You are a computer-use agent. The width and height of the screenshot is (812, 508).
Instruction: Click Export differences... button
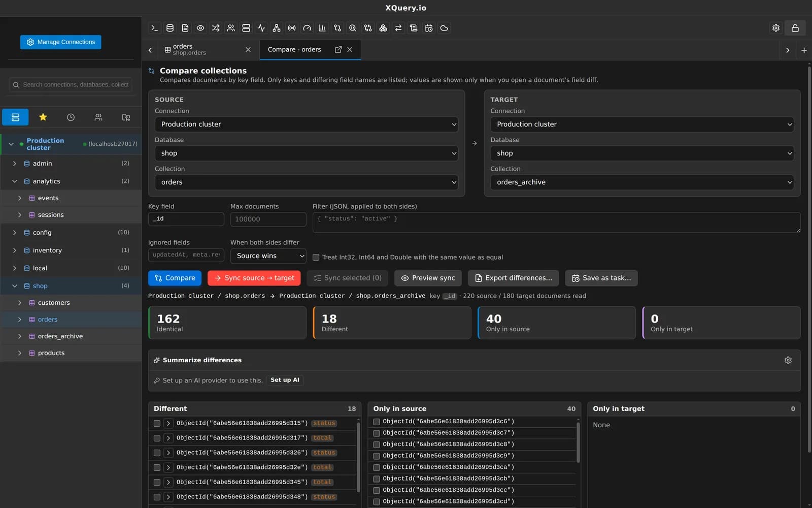coord(513,278)
